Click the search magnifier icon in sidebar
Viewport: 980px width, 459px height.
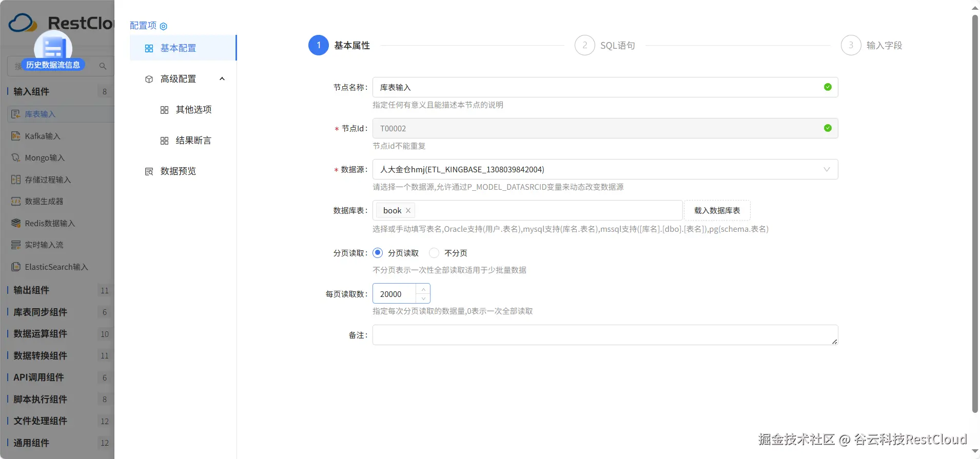point(103,66)
